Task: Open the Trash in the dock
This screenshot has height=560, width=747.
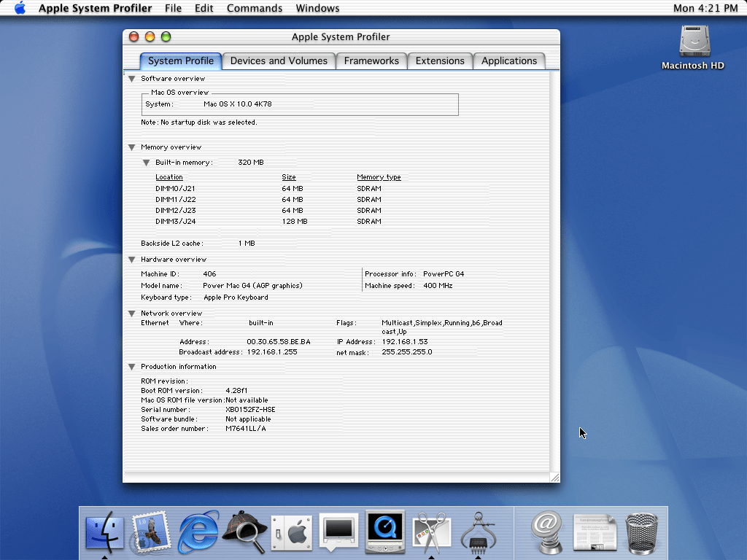Action: pos(642,533)
